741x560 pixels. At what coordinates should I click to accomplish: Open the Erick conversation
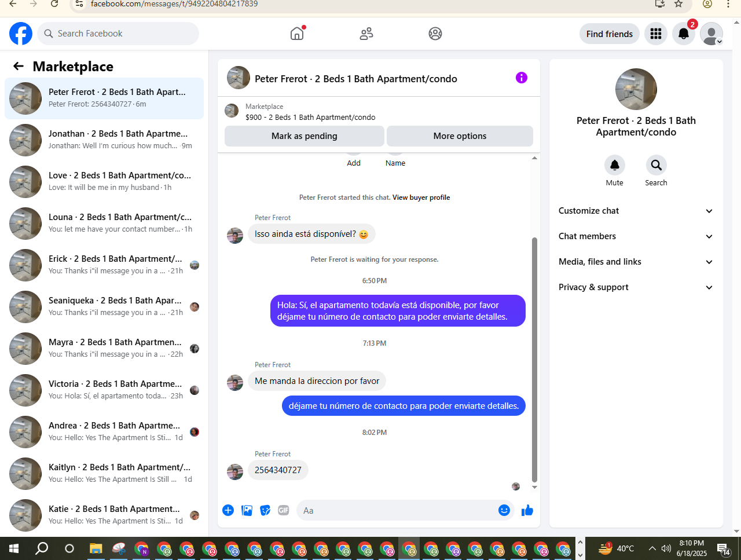(x=104, y=265)
